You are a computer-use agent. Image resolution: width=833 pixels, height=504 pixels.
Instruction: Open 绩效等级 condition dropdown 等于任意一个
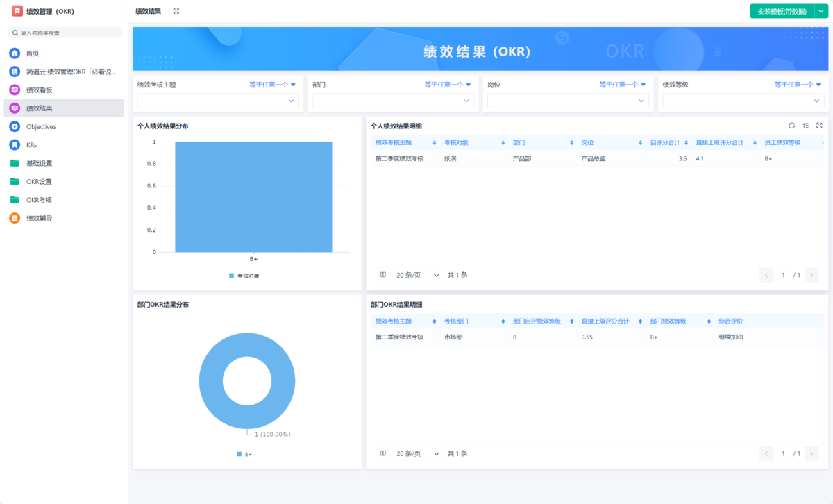pyautogui.click(x=798, y=85)
